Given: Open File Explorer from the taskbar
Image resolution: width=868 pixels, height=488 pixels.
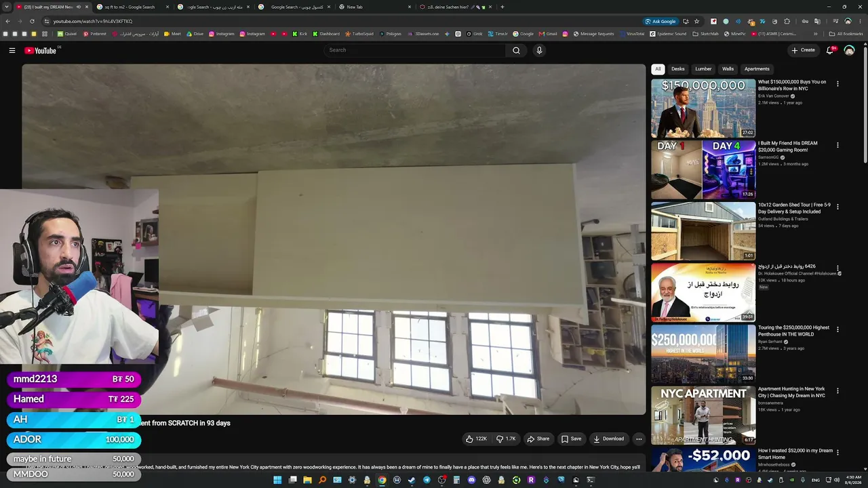Looking at the screenshot, I should tap(307, 480).
